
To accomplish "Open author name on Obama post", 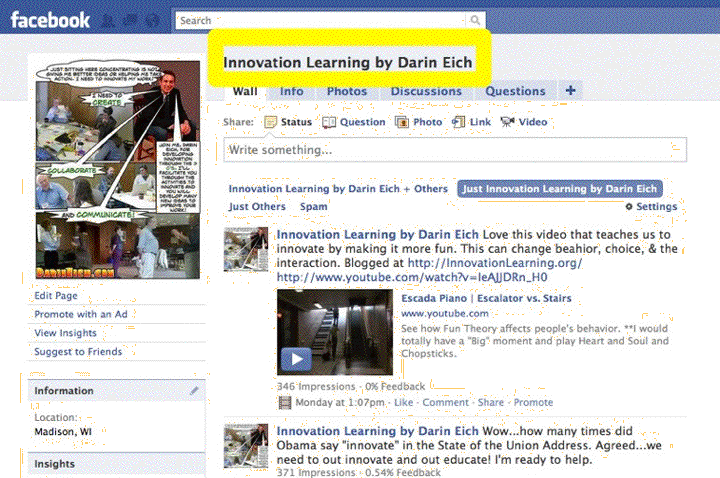I will click(377, 431).
